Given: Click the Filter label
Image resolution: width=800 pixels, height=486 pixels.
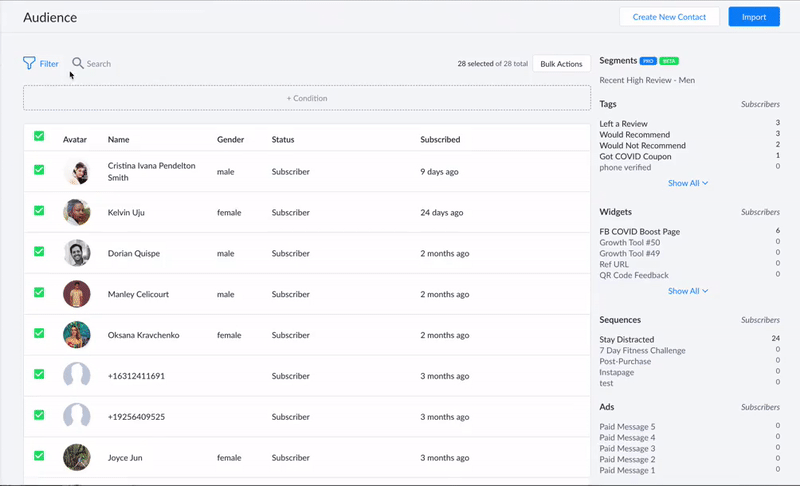Looking at the screenshot, I should coord(49,64).
